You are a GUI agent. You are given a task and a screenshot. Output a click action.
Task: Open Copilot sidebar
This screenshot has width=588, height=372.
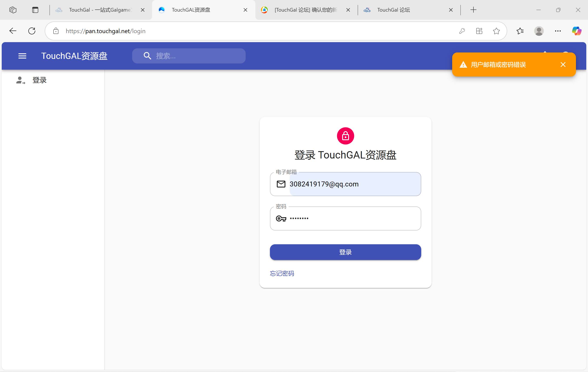click(x=577, y=31)
